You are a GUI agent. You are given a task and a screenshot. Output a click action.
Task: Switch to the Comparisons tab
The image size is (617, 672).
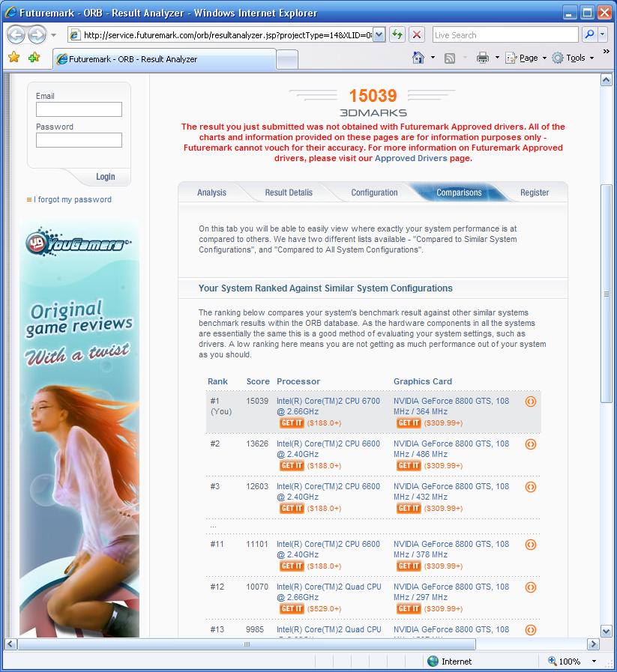(x=459, y=193)
